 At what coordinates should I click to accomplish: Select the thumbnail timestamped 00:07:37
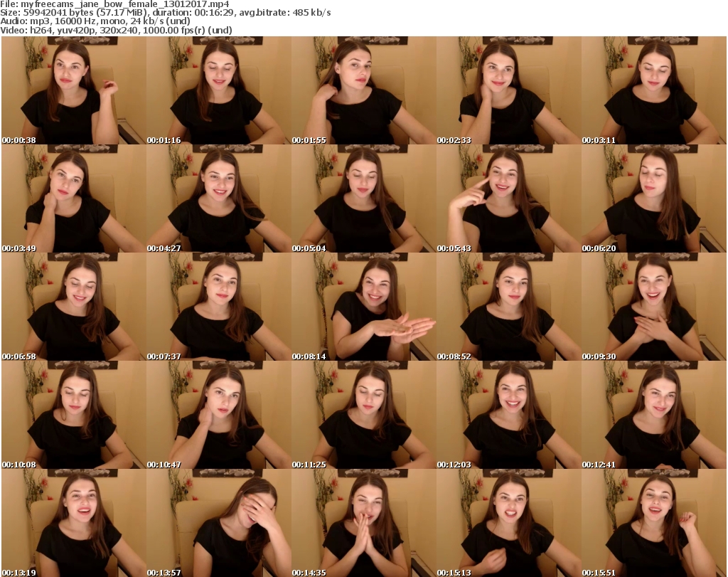(219, 307)
